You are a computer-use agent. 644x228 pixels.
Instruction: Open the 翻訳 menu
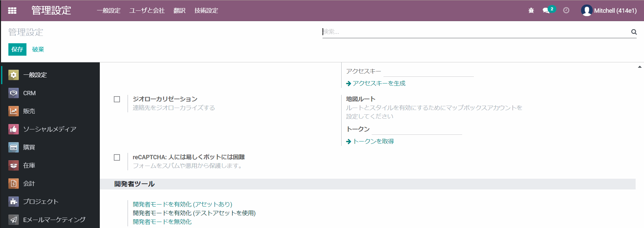[180, 10]
